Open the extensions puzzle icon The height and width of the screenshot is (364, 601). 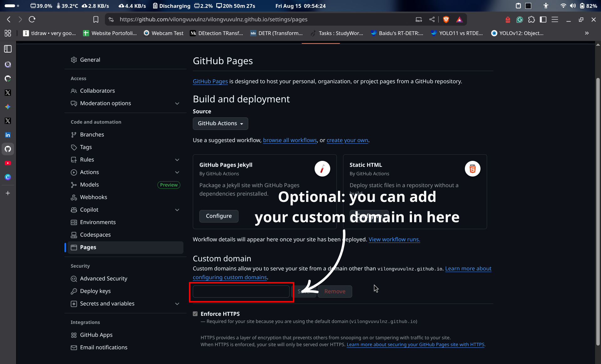coord(532,19)
